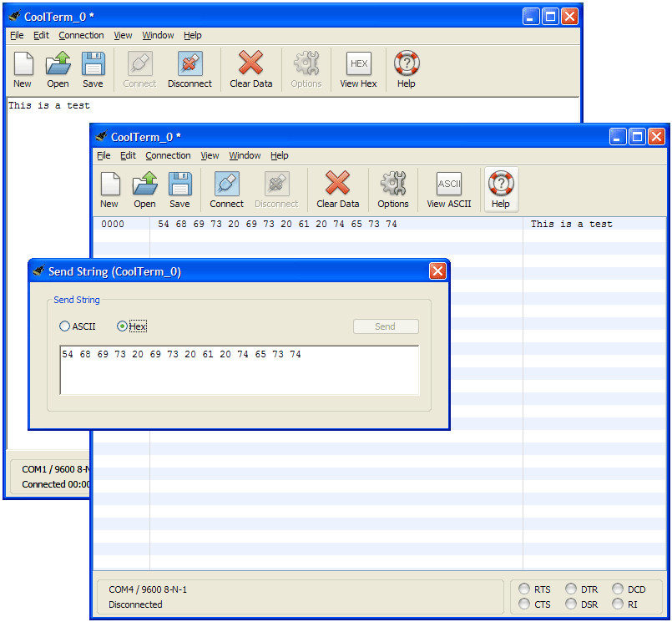The height and width of the screenshot is (622, 672).
Task: Toggle the DTR indicator
Action: click(570, 589)
